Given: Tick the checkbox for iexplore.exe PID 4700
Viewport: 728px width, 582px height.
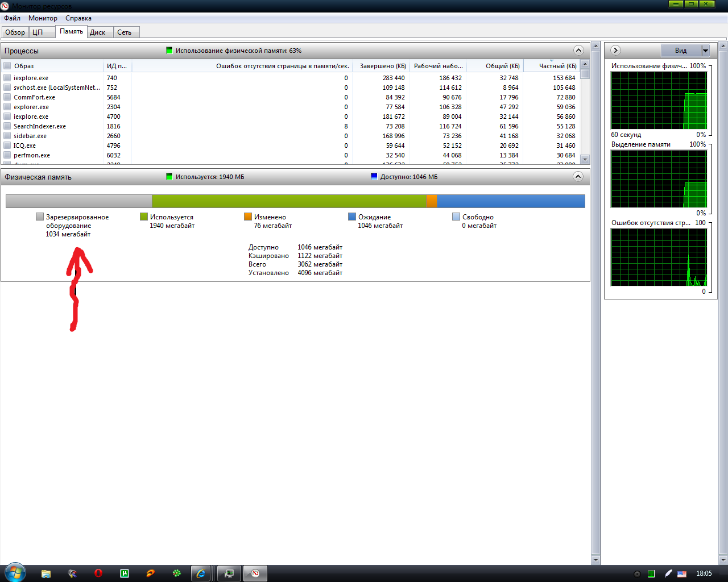Looking at the screenshot, I should [7, 117].
